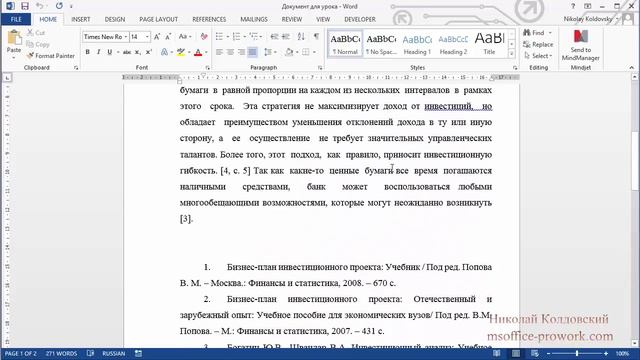640x360 pixels.
Task: Click the Increase Indent icon
Action: click(286, 37)
